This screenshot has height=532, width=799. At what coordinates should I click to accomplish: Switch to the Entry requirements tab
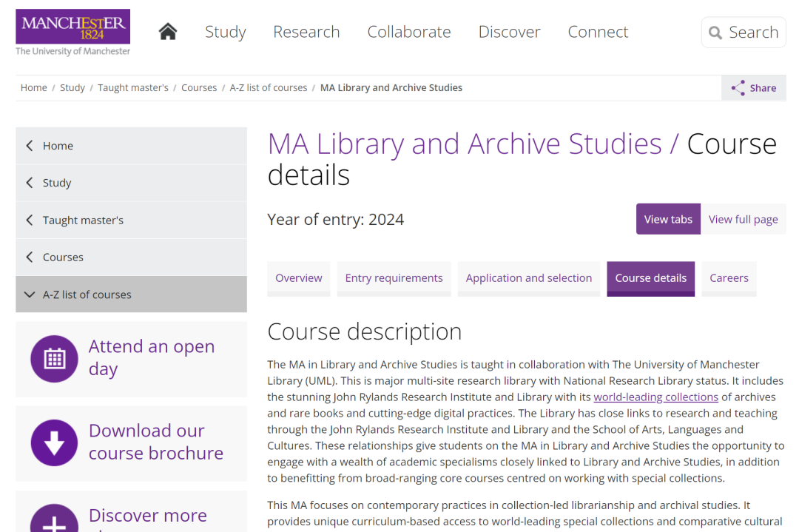click(x=394, y=278)
